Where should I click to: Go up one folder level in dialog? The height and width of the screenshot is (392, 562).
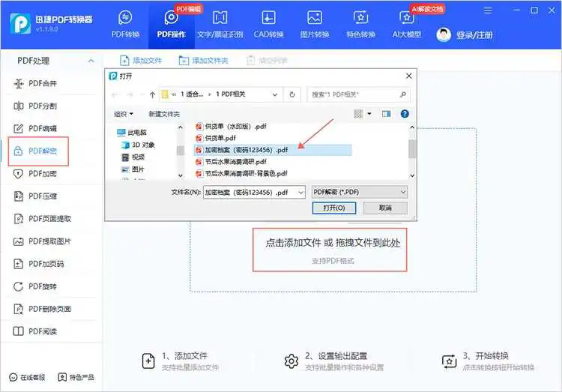152,94
